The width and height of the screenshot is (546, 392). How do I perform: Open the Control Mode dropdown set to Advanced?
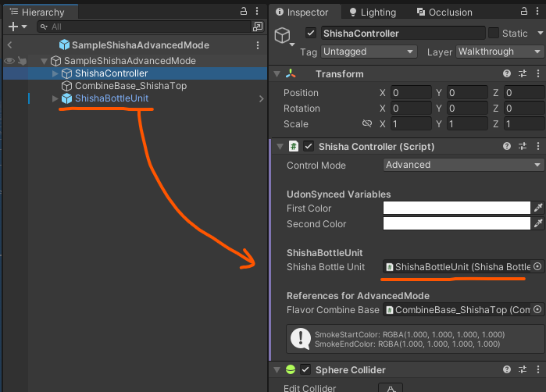(463, 165)
